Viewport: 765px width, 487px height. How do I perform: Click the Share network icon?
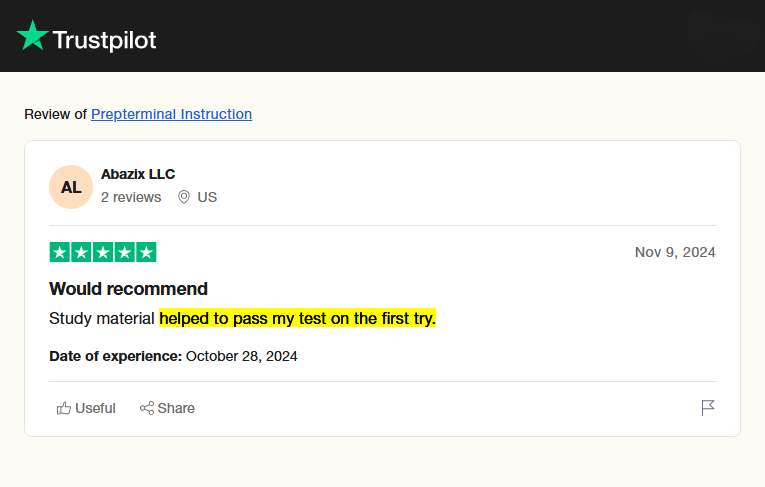[147, 408]
